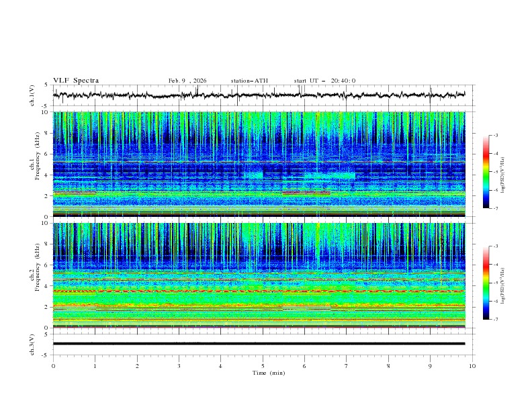This screenshot has height=411, width=532.
Task: Click the red band near 2.2 kHz at minute 6 in ch.1
Action: [x=306, y=193]
